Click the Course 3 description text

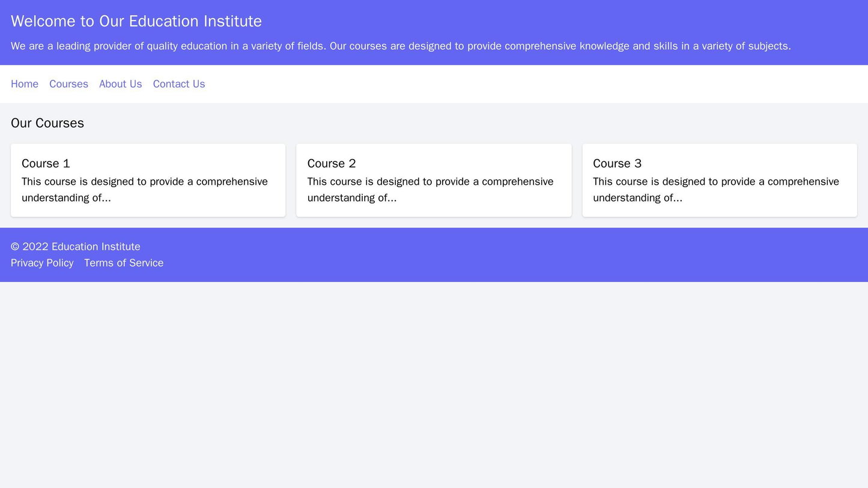coord(716,190)
